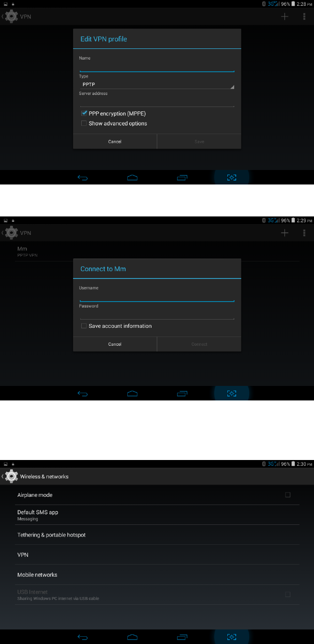The height and width of the screenshot is (644, 314).
Task: Tap battery icon in status bar showing 2:28
Action: click(293, 3)
